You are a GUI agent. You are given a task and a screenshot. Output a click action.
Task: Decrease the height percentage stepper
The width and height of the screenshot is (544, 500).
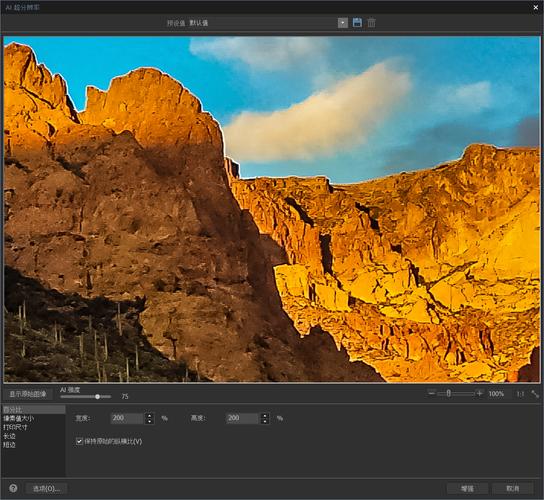pos(265,421)
